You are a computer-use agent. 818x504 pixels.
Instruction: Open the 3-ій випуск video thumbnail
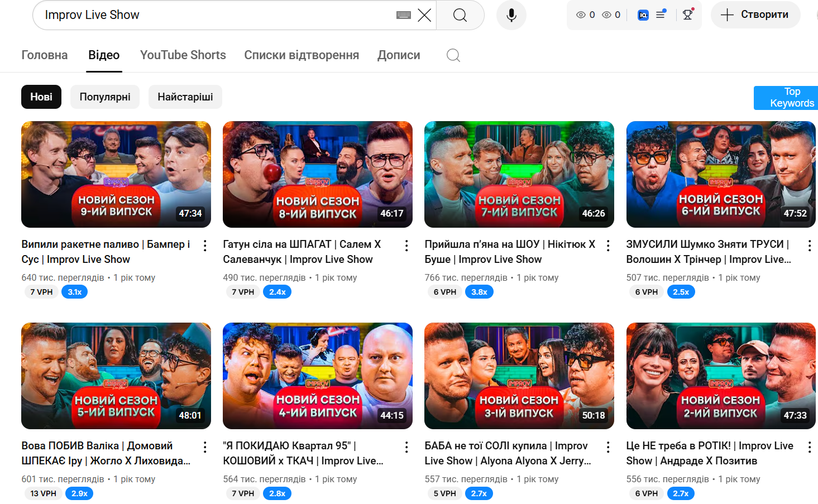coord(519,376)
